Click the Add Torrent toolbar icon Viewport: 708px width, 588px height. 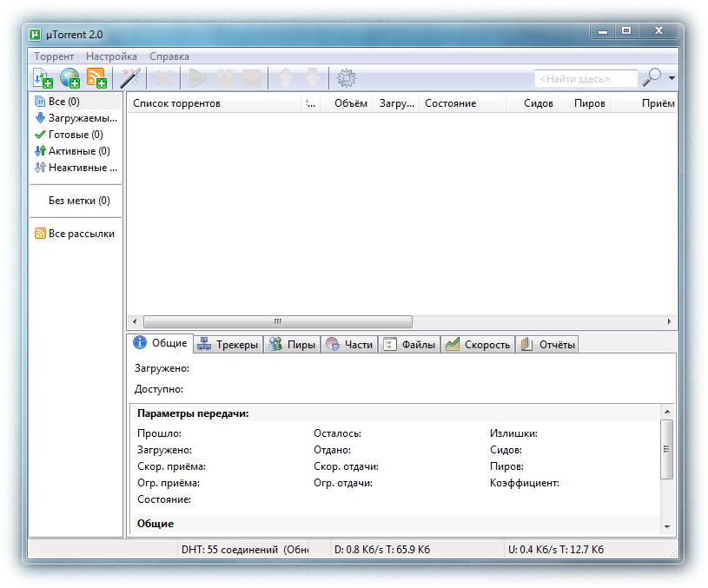[43, 78]
